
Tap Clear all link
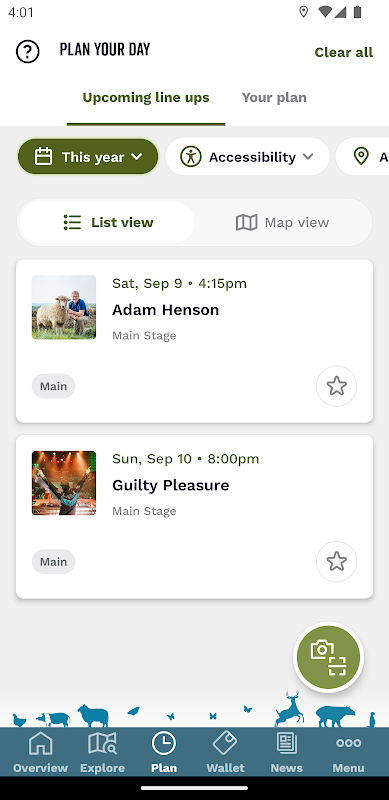point(344,52)
